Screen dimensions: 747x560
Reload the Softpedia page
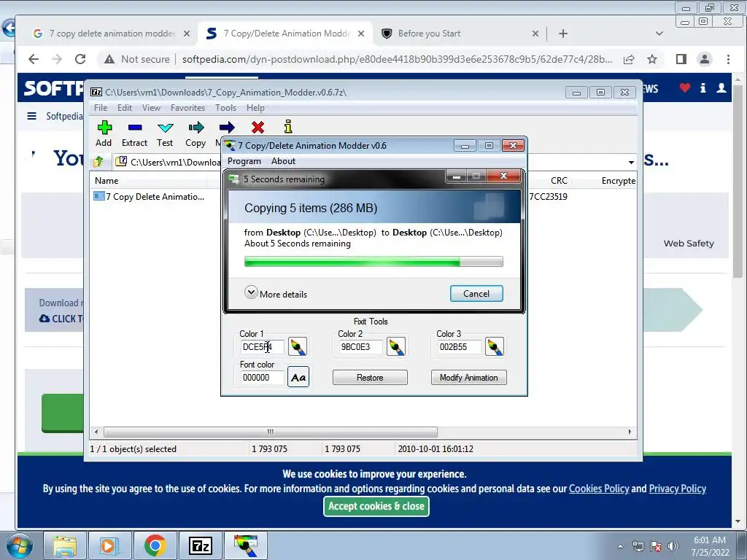coord(80,59)
